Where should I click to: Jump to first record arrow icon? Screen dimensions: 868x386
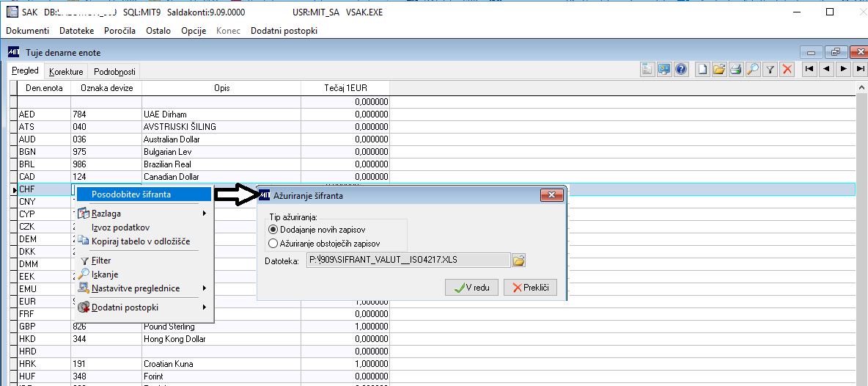(809, 69)
